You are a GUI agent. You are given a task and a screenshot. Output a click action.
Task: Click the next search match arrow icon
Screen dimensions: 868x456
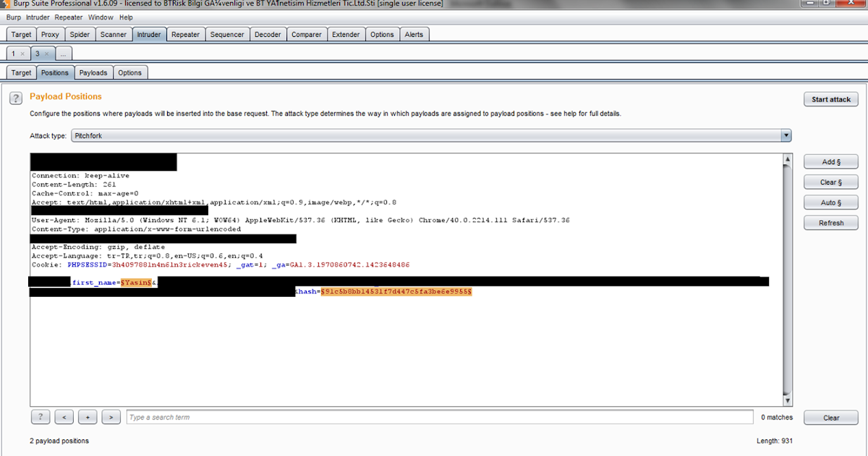[111, 417]
